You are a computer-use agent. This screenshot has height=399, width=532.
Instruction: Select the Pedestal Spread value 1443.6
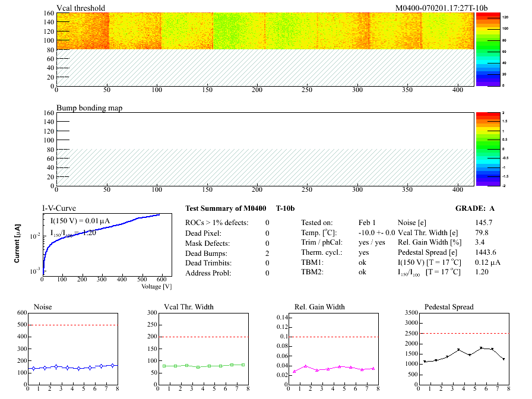coord(486,252)
